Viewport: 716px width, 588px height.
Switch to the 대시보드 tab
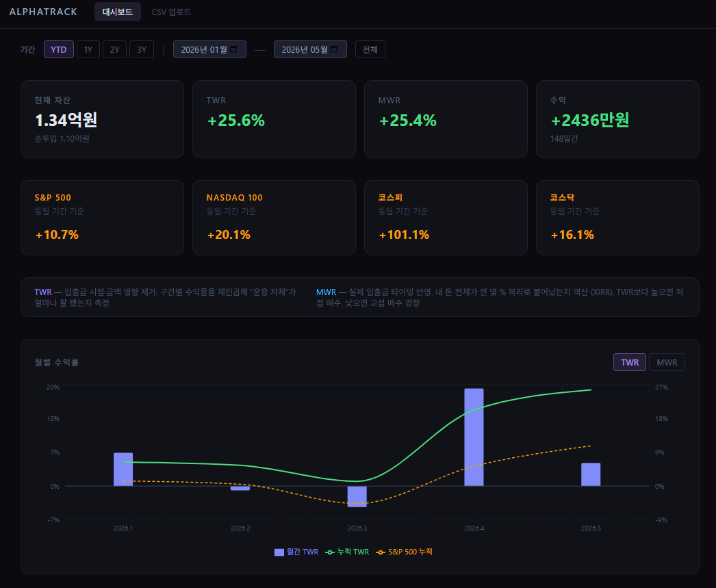[x=117, y=12]
